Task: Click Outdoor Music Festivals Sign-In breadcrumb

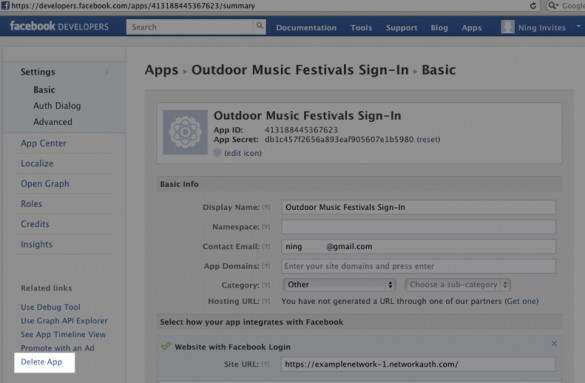Action: pos(300,70)
